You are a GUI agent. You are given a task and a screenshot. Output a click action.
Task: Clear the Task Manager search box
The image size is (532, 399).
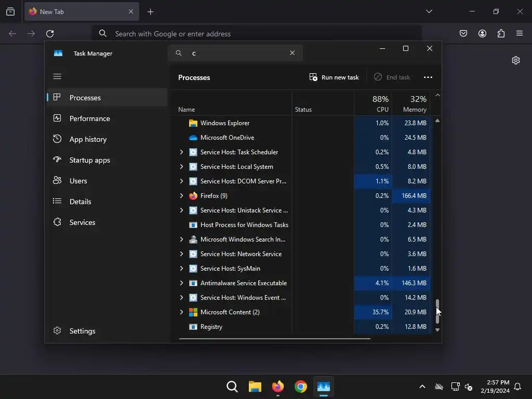292,53
